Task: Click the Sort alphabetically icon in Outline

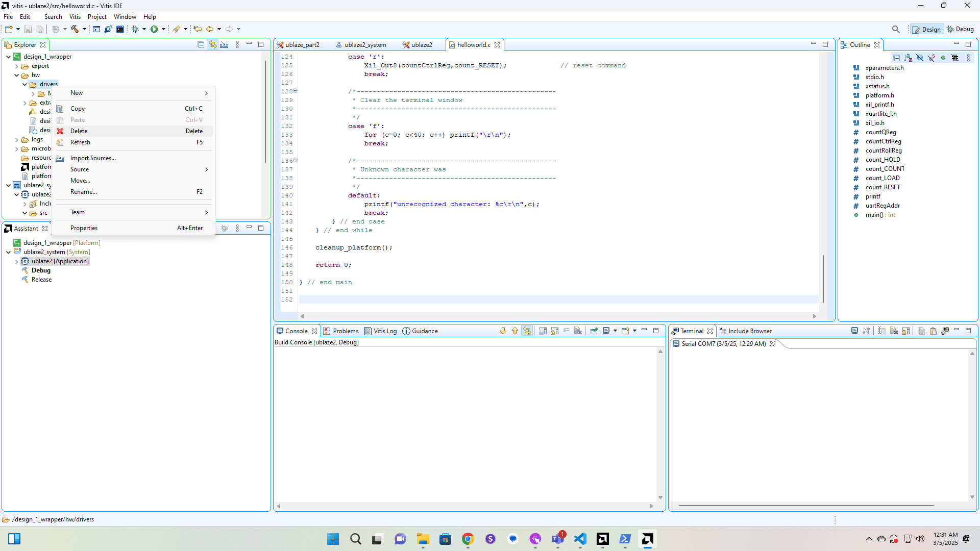Action: click(908, 58)
